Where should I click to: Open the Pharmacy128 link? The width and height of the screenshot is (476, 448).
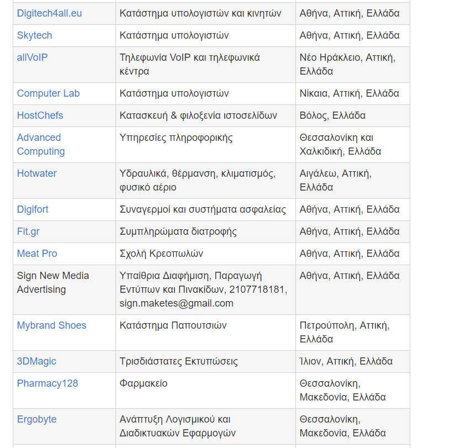[x=47, y=383]
